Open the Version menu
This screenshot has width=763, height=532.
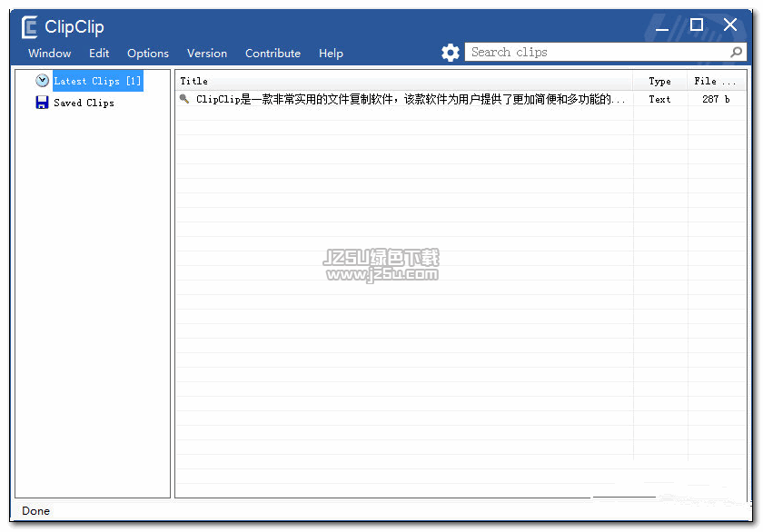(207, 53)
